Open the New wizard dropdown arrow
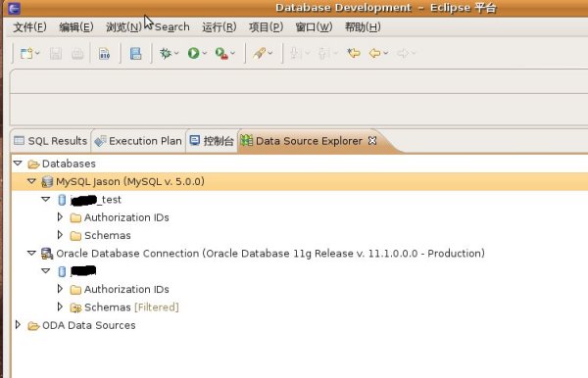Viewport: 588px width, 378px height. tap(37, 53)
